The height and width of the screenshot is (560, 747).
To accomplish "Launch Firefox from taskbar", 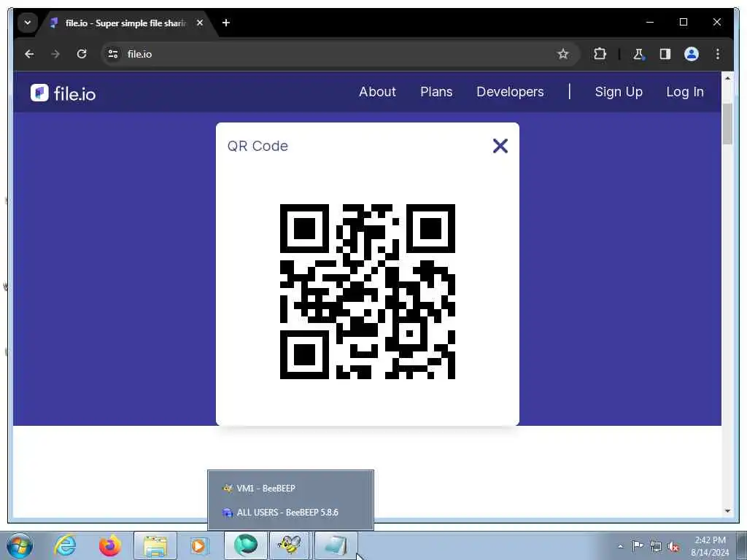I will [110, 545].
